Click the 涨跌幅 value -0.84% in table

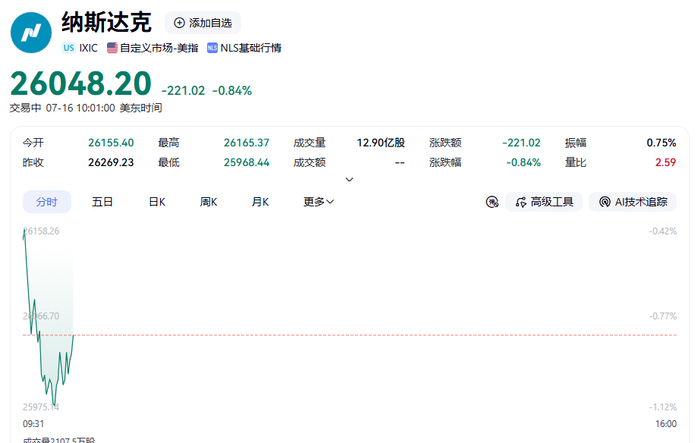[x=523, y=163]
